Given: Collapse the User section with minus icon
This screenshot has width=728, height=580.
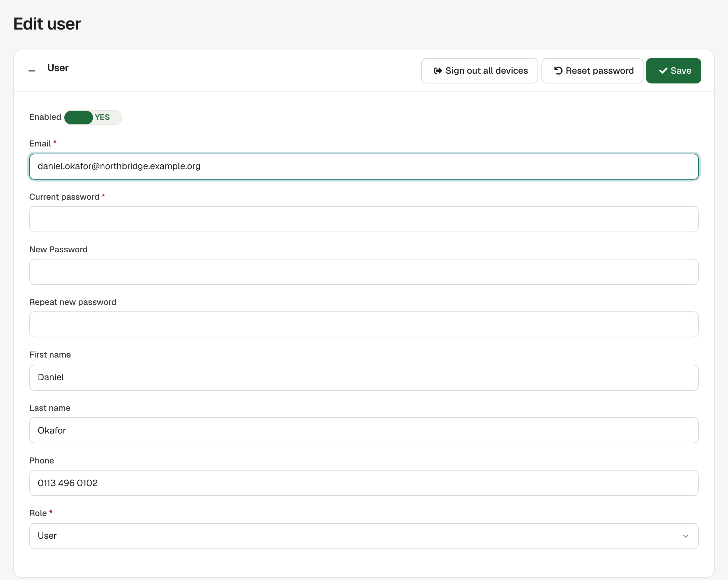Looking at the screenshot, I should [32, 70].
